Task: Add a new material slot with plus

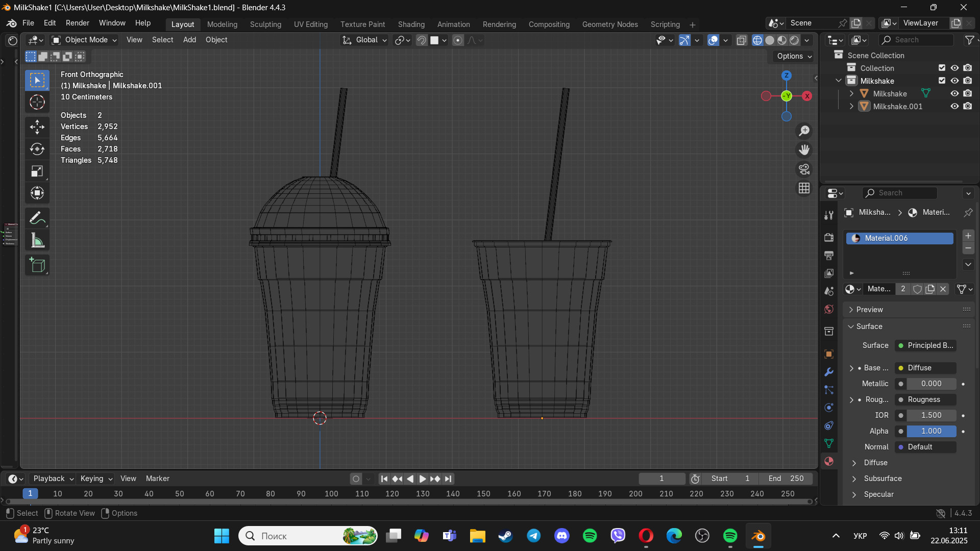Action: pos(968,236)
